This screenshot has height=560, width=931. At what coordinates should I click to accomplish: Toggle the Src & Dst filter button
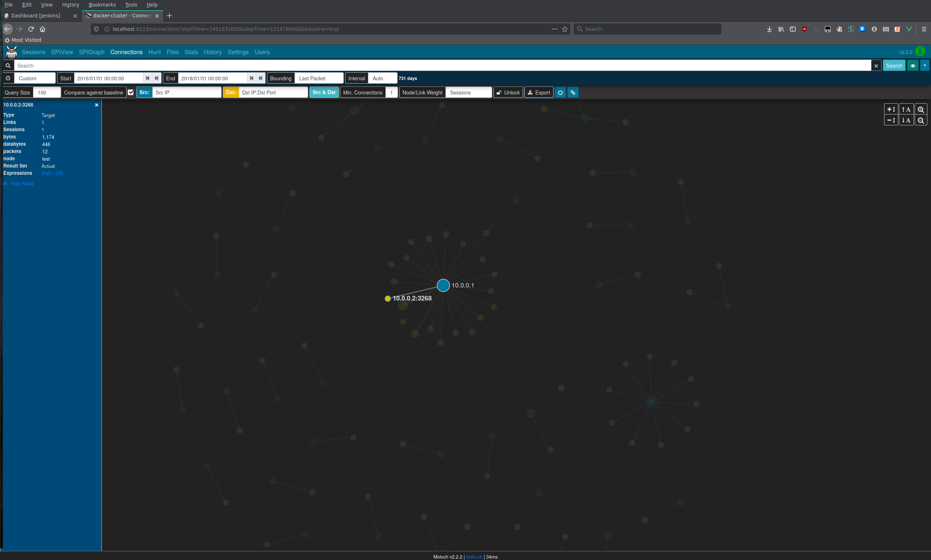(324, 92)
